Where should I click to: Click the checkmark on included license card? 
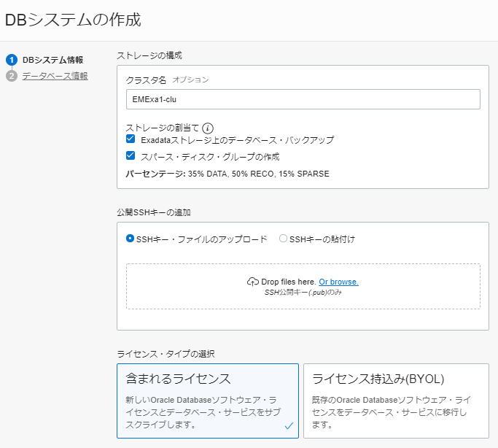coord(289,425)
